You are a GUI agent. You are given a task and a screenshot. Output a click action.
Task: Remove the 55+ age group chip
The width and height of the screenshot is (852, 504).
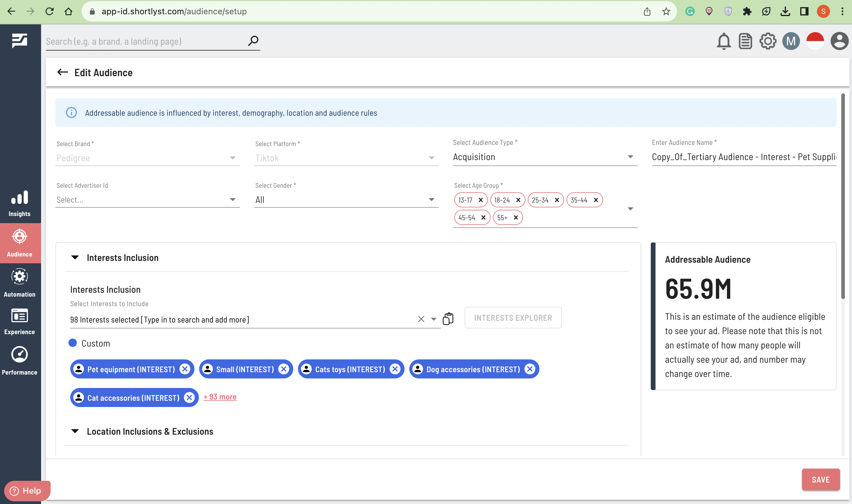click(516, 218)
